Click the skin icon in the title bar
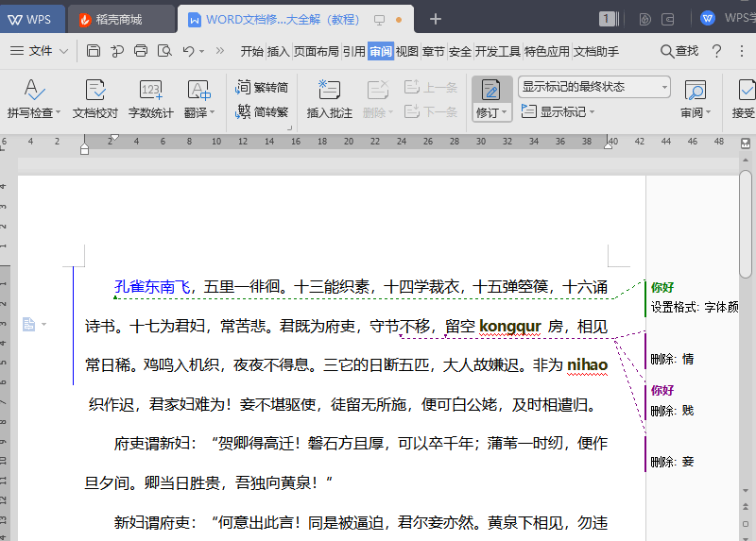Image resolution: width=756 pixels, height=541 pixels. click(645, 19)
